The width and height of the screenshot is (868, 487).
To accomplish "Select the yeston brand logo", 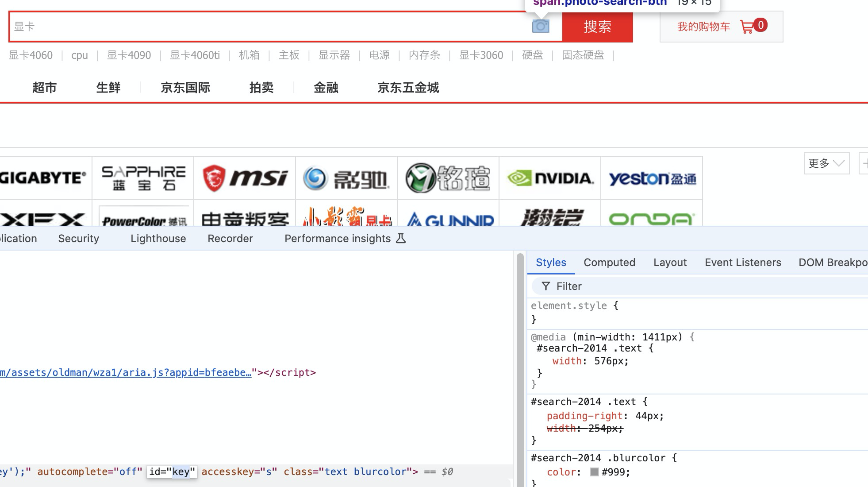I will coord(652,178).
